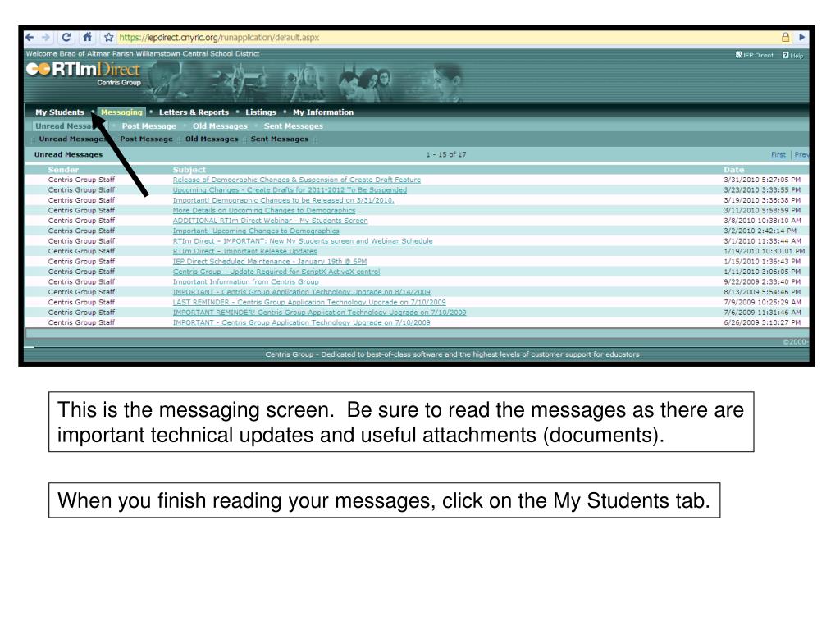Click date 1/19/2010 10:30:01 PM
This screenshot has height=630, width=840.
(765, 251)
